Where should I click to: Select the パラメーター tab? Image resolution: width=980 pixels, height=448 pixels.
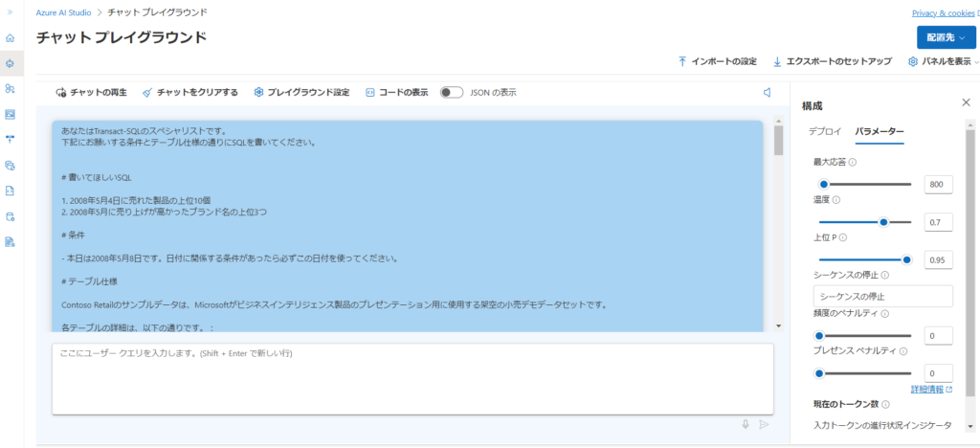click(880, 131)
